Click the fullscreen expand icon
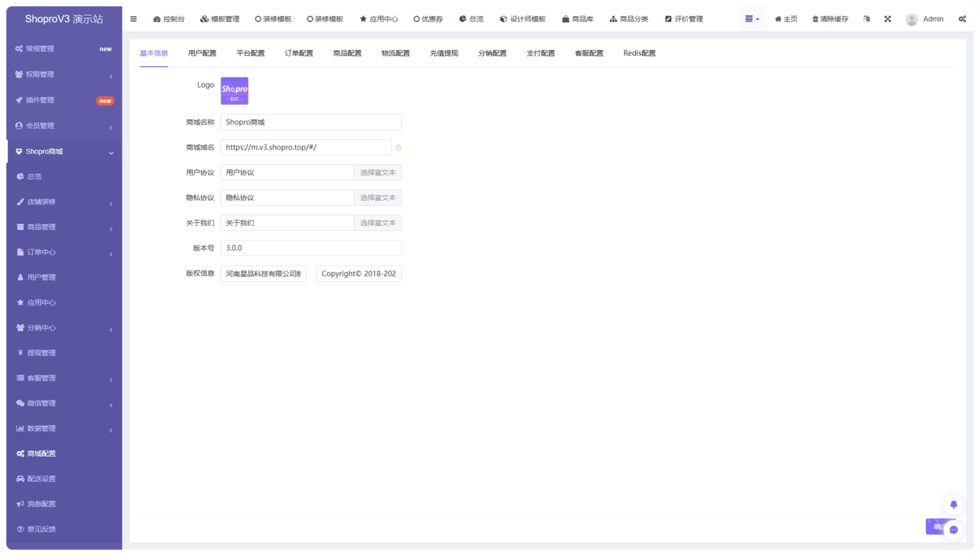 [x=887, y=19]
